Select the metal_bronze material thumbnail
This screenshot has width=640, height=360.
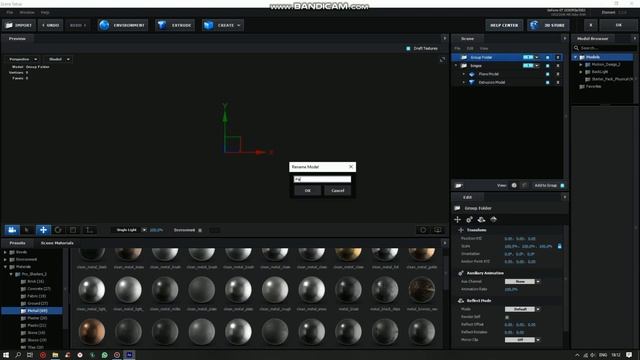422,290
